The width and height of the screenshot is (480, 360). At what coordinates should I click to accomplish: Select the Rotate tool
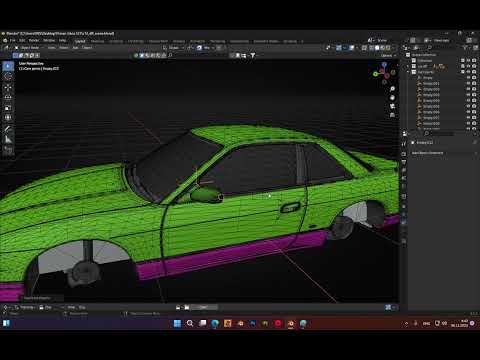8,97
